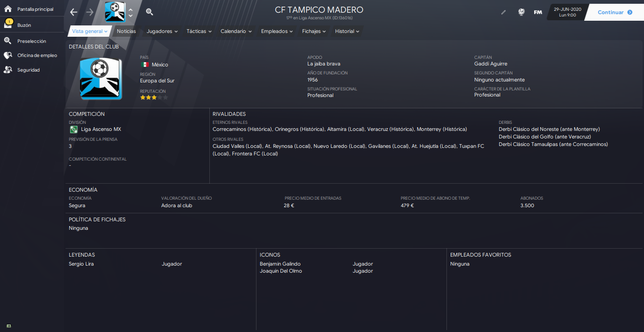644x332 pixels.
Task: Open the FM menu logo
Action: point(538,12)
